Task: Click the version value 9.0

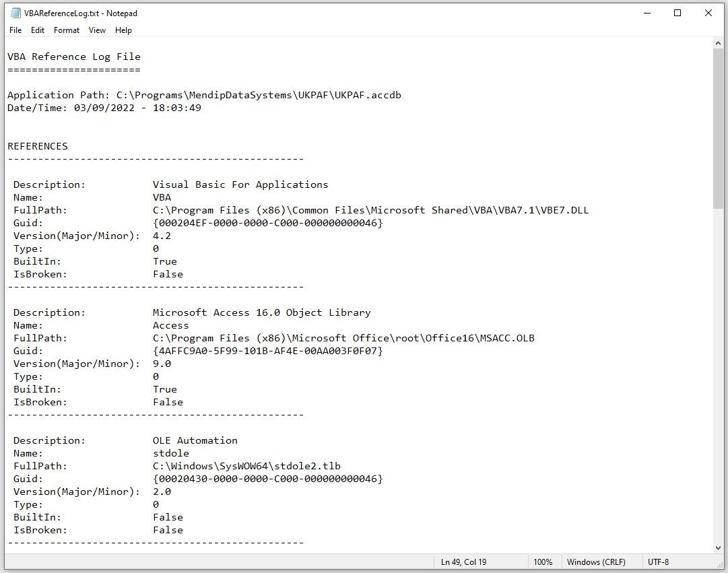Action: pos(162,364)
